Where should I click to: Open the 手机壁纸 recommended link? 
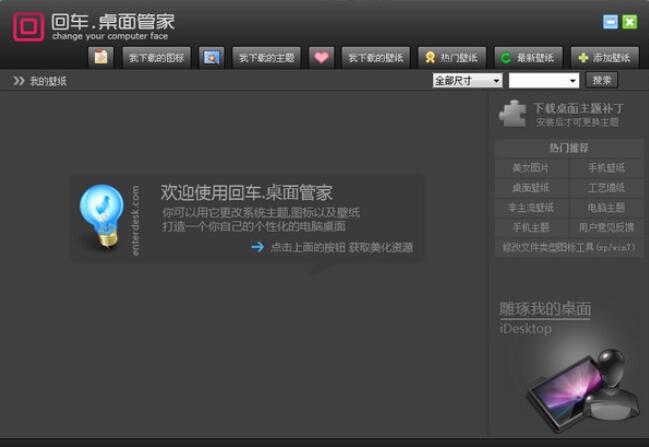(606, 168)
